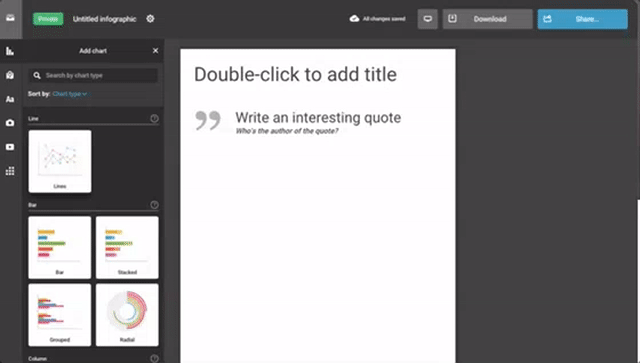Open the charts panel icon in sidebar
The image size is (640, 363).
coord(10,51)
